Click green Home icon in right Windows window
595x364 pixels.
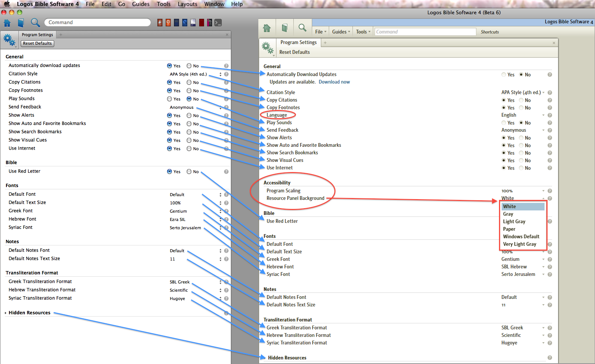pyautogui.click(x=267, y=28)
